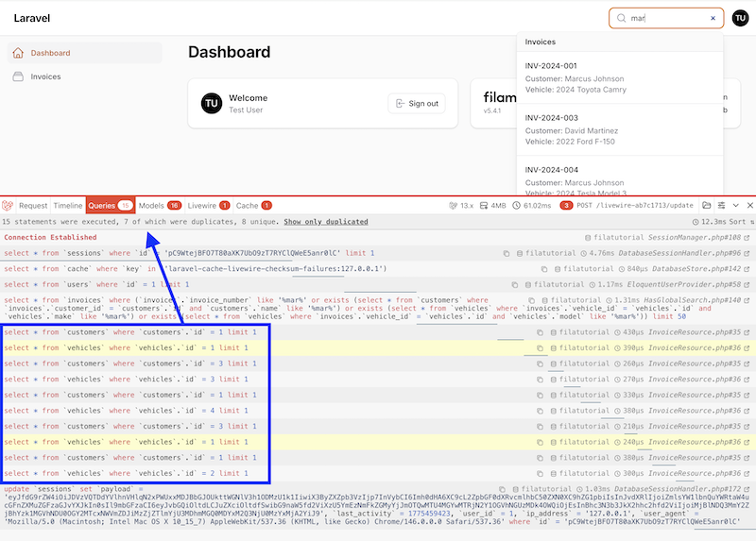Viewport: 756px width, 541px height.
Task: Clear the global search with the x icon
Action: coord(713,18)
